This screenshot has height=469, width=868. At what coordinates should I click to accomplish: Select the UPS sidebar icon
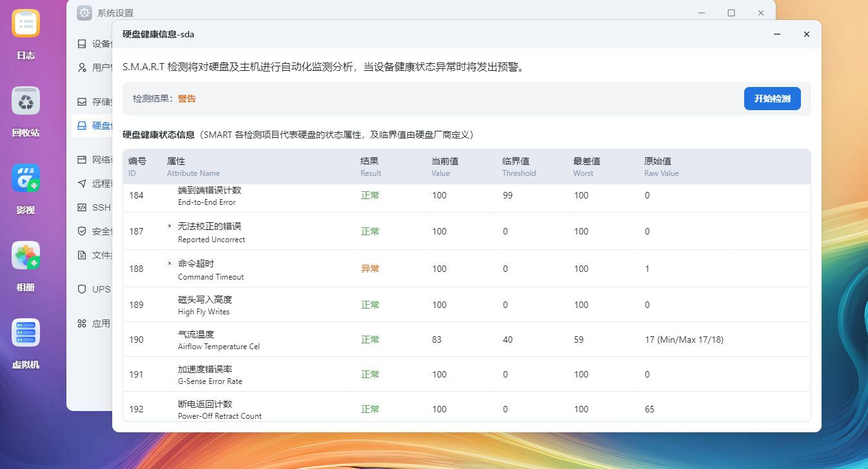(82, 289)
